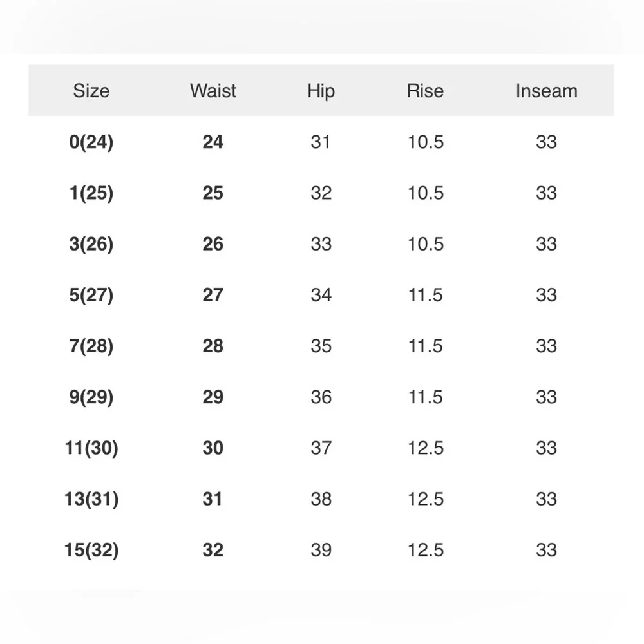The image size is (644, 644).
Task: Click the Inseam column header
Action: (546, 91)
